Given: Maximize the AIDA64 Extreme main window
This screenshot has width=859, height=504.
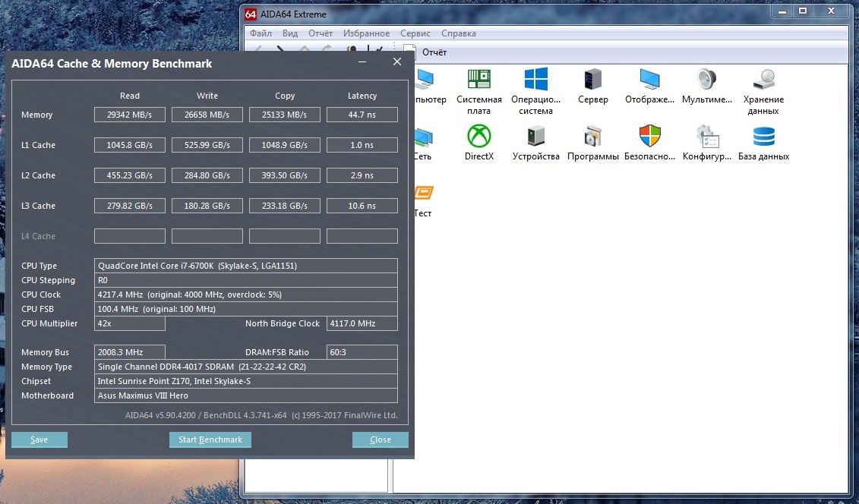Looking at the screenshot, I should pos(803,11).
